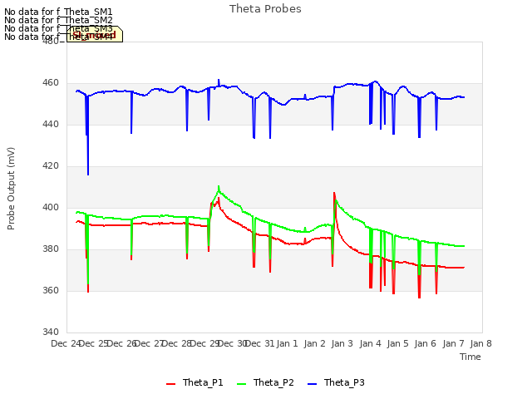Click the 340 y-axis tick label
Viewport: 532px width, 399px height.
(x=51, y=332)
